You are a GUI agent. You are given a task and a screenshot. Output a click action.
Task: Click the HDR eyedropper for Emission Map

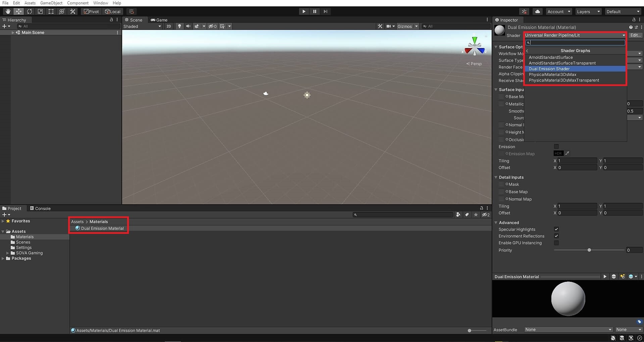(x=567, y=154)
